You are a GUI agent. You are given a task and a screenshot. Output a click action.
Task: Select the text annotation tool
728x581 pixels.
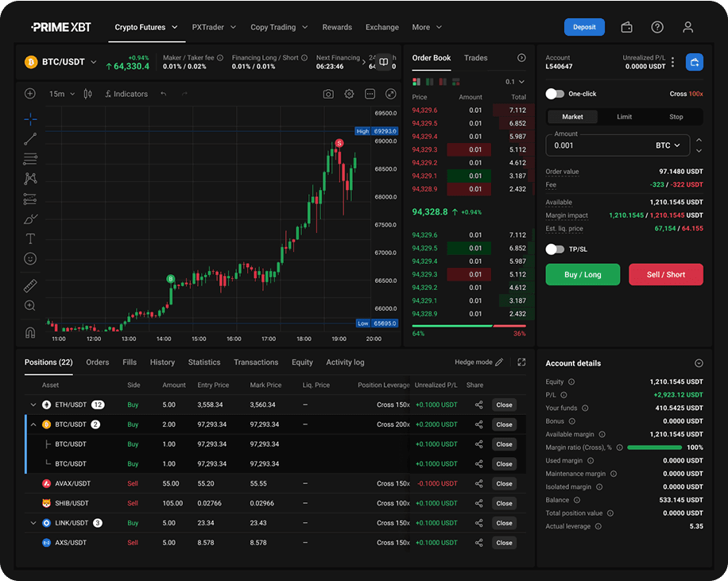[30, 238]
